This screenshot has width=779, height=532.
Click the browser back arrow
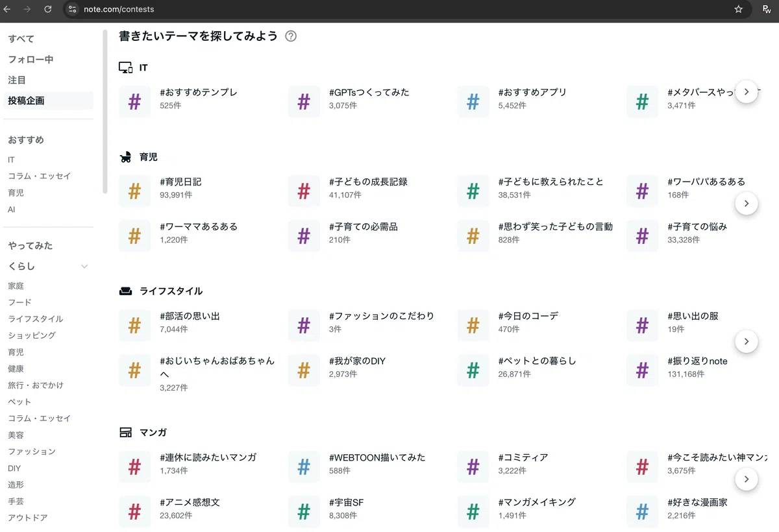(x=7, y=9)
